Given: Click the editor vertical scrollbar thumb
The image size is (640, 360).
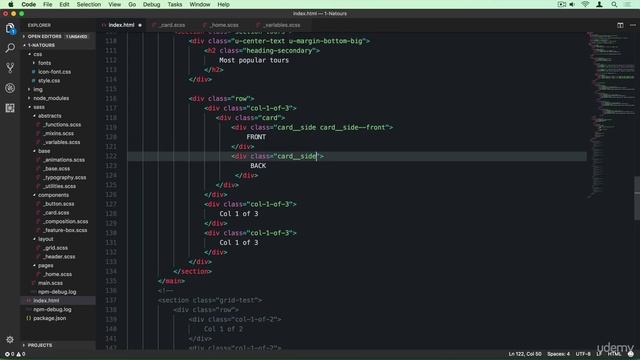Looking at the screenshot, I should point(637,198).
